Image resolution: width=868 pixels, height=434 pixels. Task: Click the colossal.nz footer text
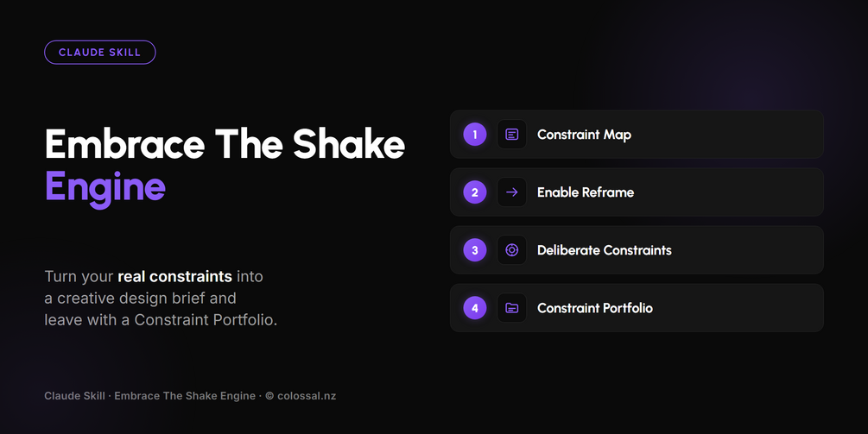coord(307,396)
